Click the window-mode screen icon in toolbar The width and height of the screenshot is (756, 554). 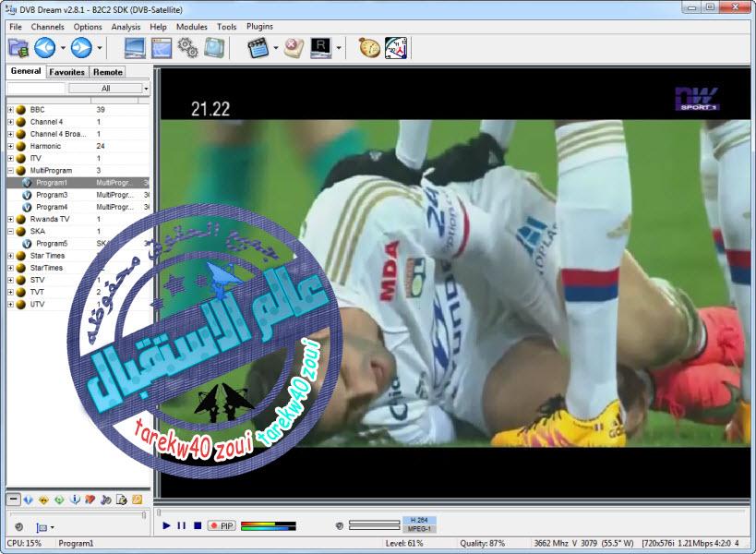[x=162, y=48]
